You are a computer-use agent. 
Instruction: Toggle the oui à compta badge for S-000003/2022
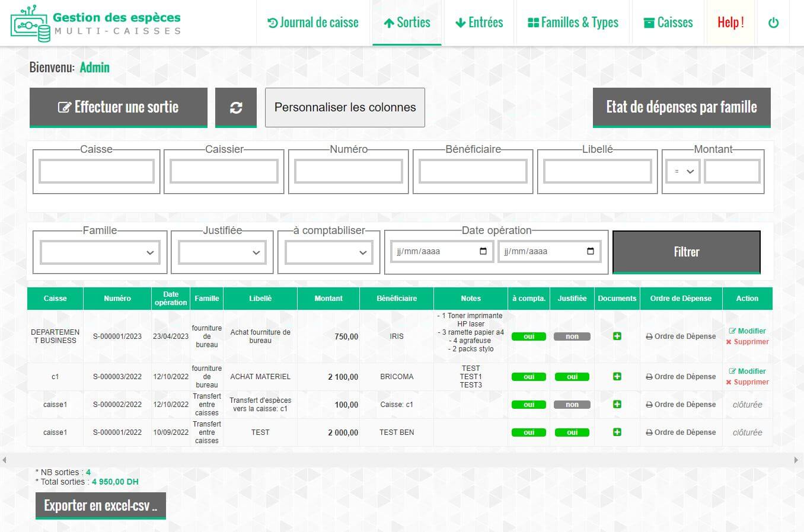(x=528, y=376)
